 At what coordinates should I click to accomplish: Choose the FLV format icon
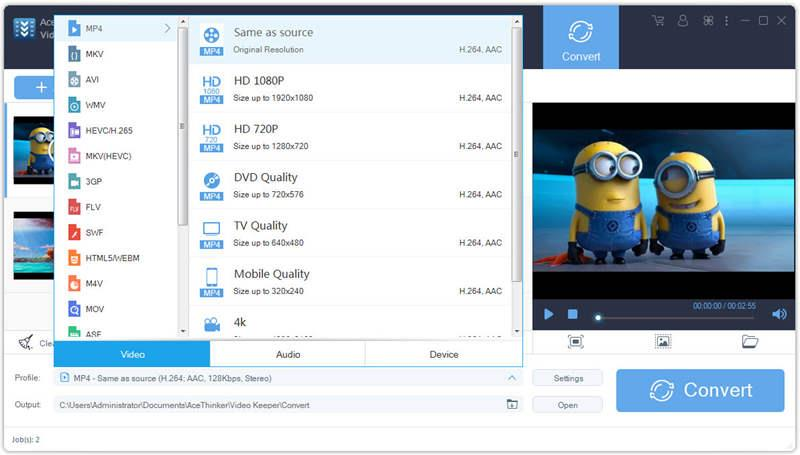74,207
